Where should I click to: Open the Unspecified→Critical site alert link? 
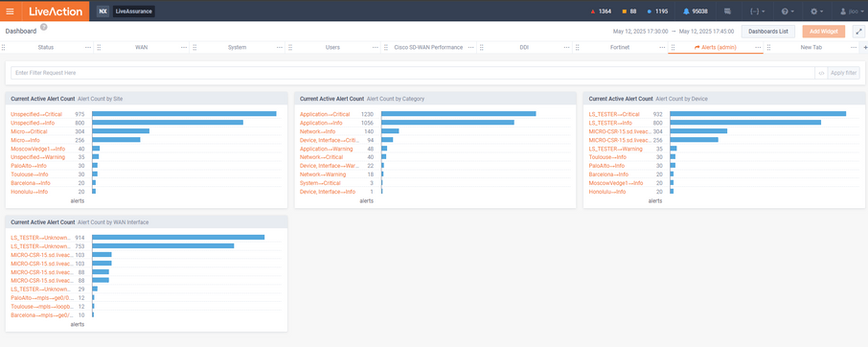36,114
